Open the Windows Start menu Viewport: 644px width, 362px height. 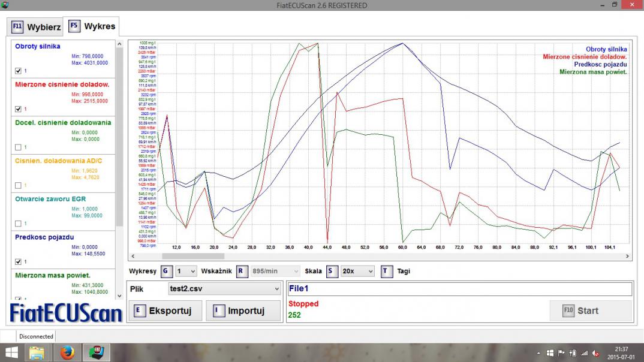click(x=11, y=352)
